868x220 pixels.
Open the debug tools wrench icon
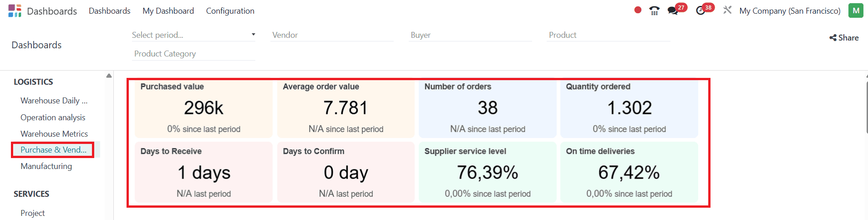click(727, 10)
